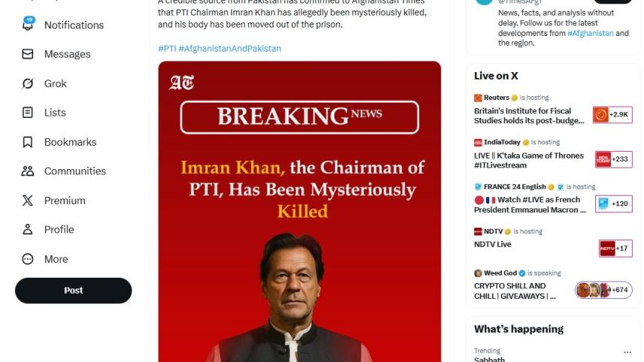
Task: Open the Bookmarks icon
Action: [x=28, y=142]
